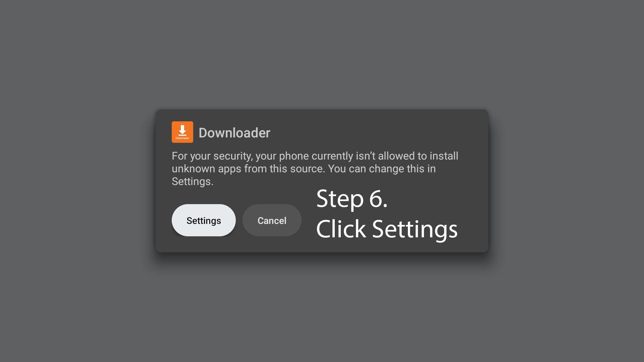Click the "Step 6." overlay text
Viewport: 644px width, 362px height.
point(352,198)
